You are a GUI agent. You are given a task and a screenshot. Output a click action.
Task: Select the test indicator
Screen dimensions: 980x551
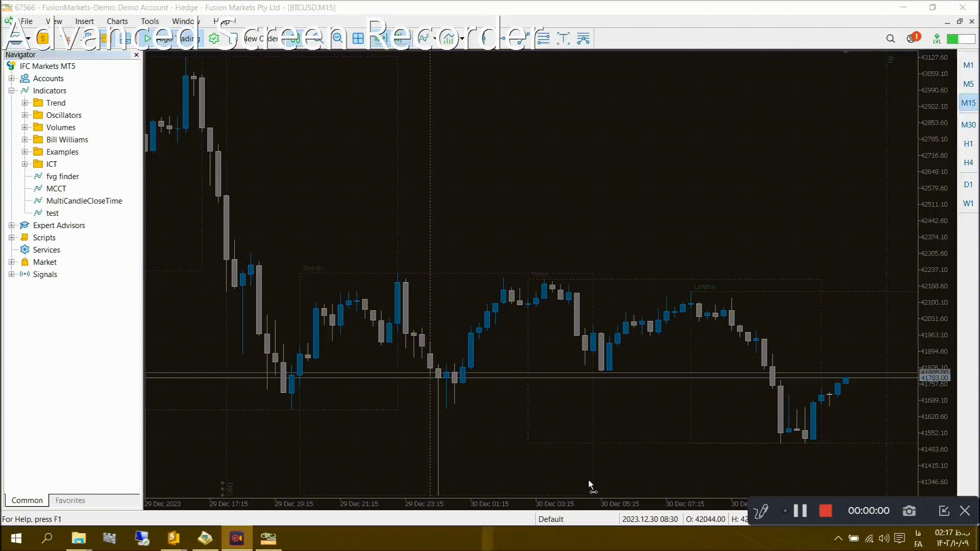pos(53,213)
